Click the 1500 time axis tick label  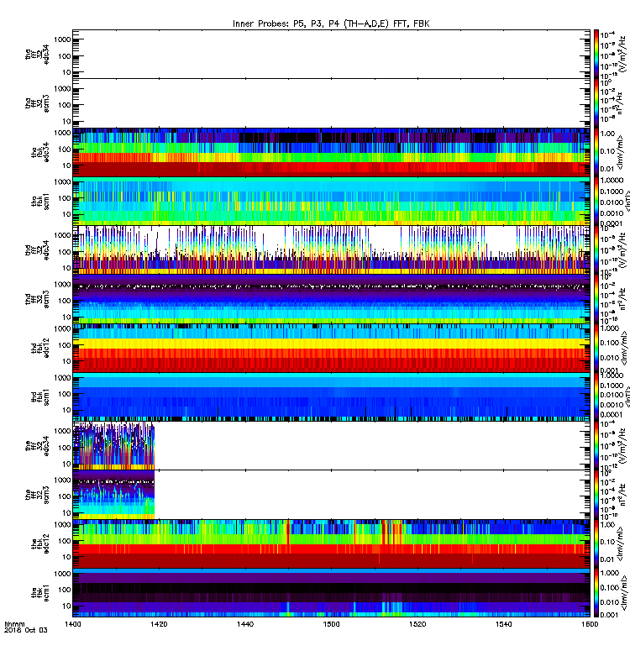[331, 624]
